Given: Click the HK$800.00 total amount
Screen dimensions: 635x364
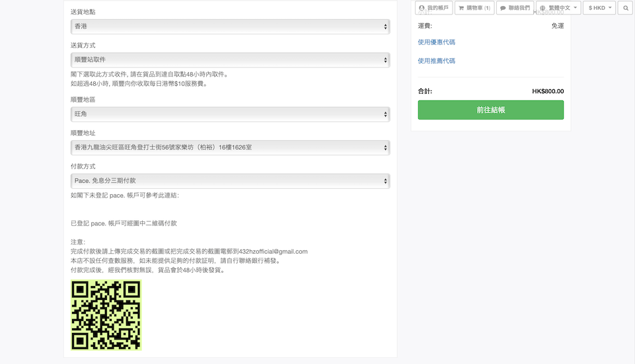Looking at the screenshot, I should tap(548, 92).
